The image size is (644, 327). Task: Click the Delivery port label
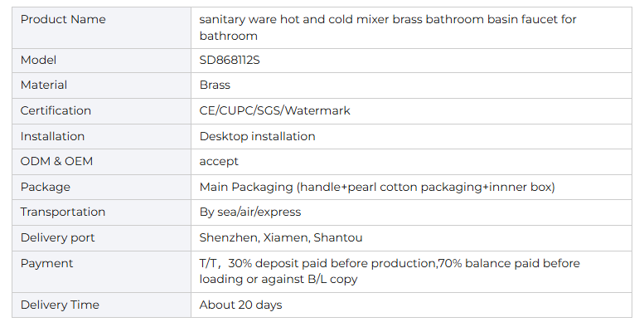coord(57,237)
